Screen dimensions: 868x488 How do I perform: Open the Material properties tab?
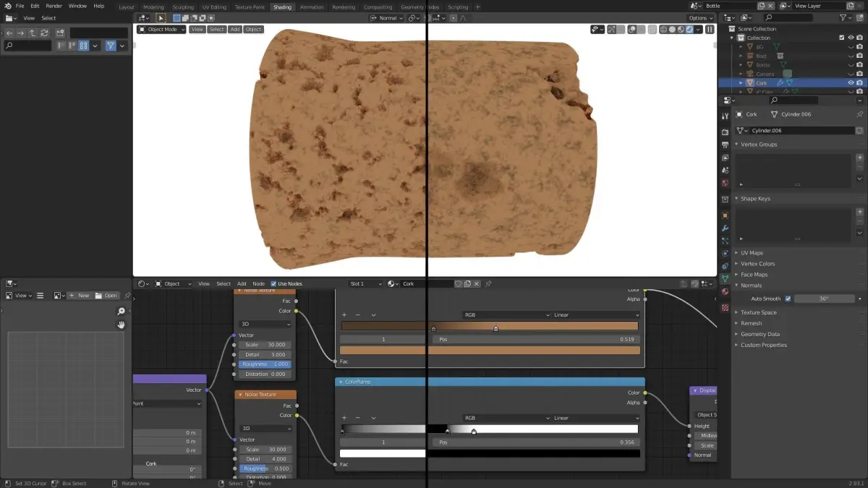point(725,291)
